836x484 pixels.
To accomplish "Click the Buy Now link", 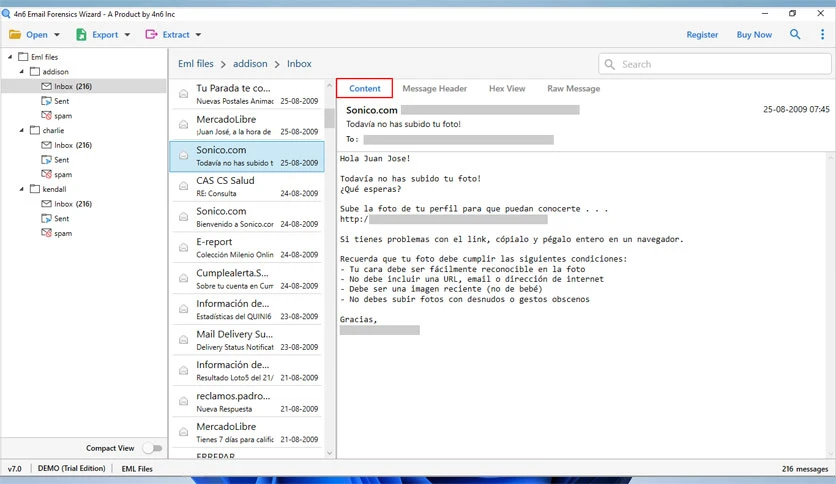I will (x=754, y=35).
